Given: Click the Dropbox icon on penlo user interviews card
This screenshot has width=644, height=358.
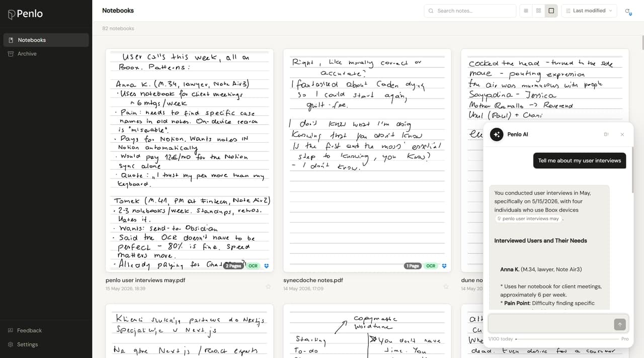Looking at the screenshot, I should [x=267, y=266].
